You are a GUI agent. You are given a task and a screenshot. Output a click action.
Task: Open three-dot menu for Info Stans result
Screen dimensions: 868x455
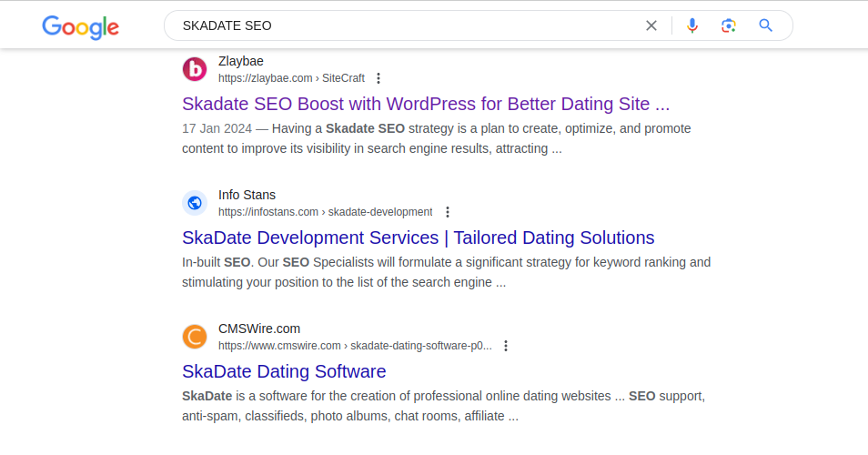[448, 212]
